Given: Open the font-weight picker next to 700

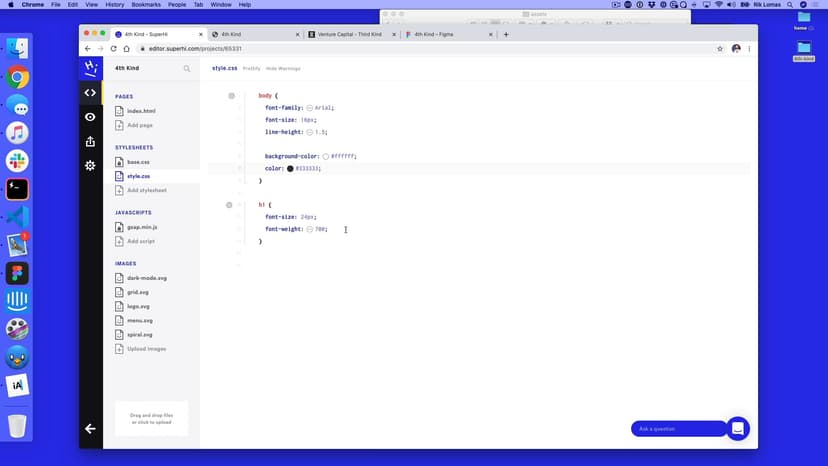Looking at the screenshot, I should click(x=310, y=229).
